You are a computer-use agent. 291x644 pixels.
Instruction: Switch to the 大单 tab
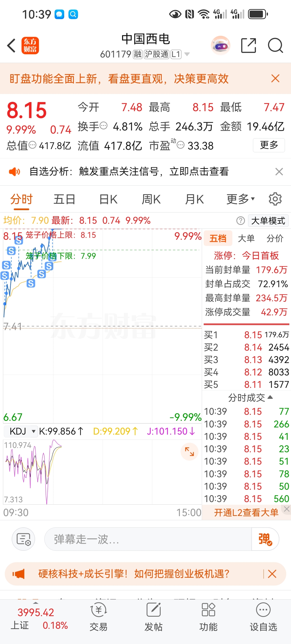coord(246,239)
